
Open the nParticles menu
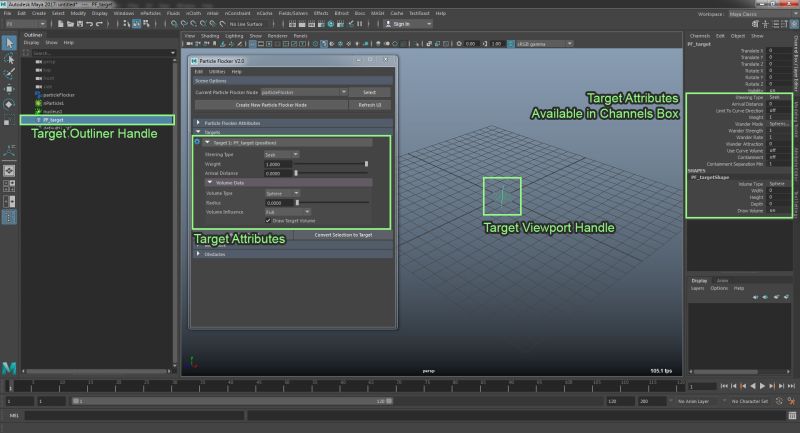pyautogui.click(x=151, y=13)
